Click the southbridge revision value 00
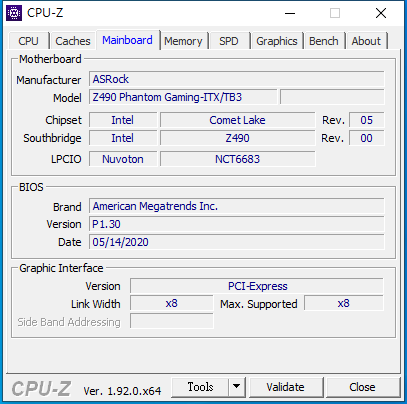 (367, 138)
